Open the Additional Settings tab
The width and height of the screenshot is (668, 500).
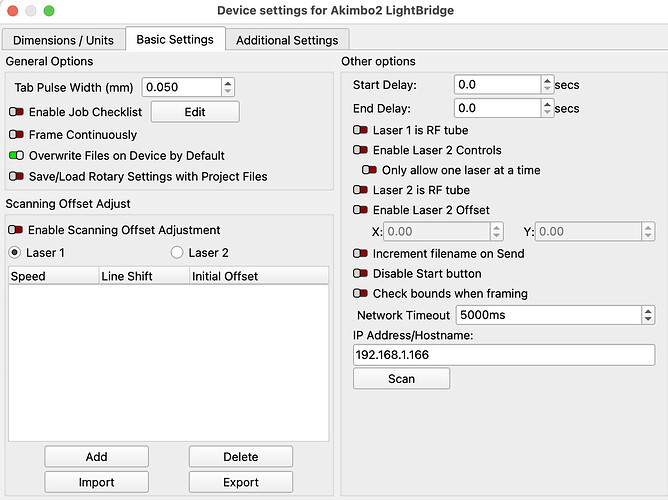pyautogui.click(x=287, y=40)
